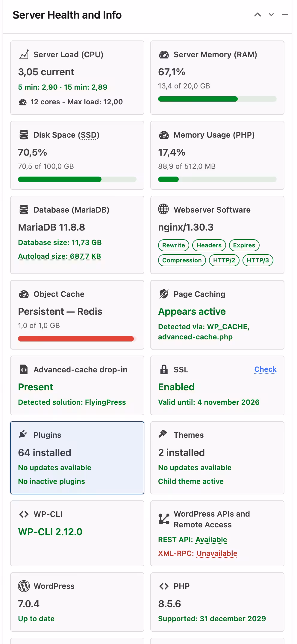The image size is (297, 644).
Task: Click the Advanced-cache drop-in file icon
Action: pos(24,370)
